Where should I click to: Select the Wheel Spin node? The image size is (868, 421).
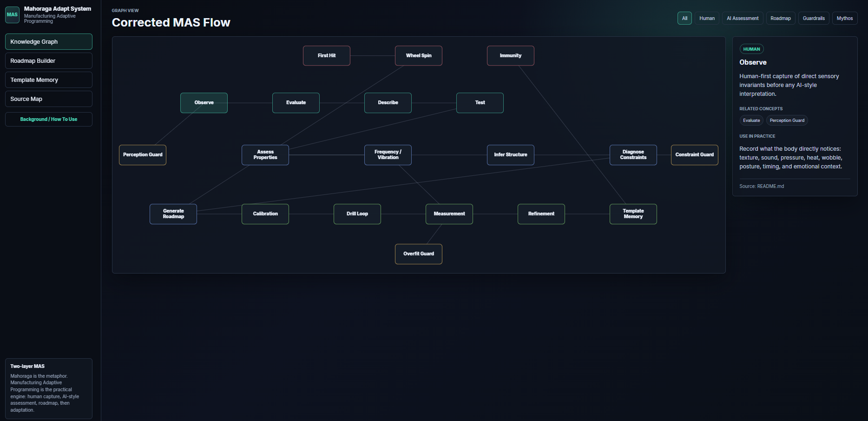pos(419,55)
